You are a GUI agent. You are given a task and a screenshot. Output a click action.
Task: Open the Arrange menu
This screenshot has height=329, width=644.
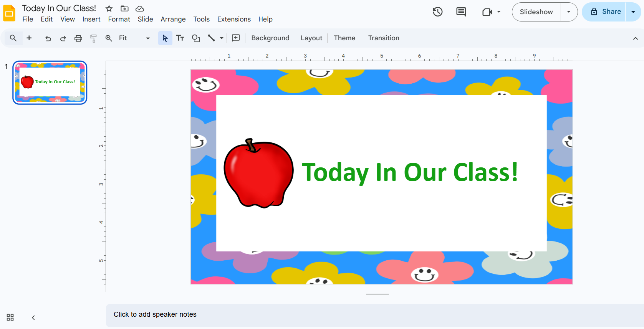coord(173,19)
